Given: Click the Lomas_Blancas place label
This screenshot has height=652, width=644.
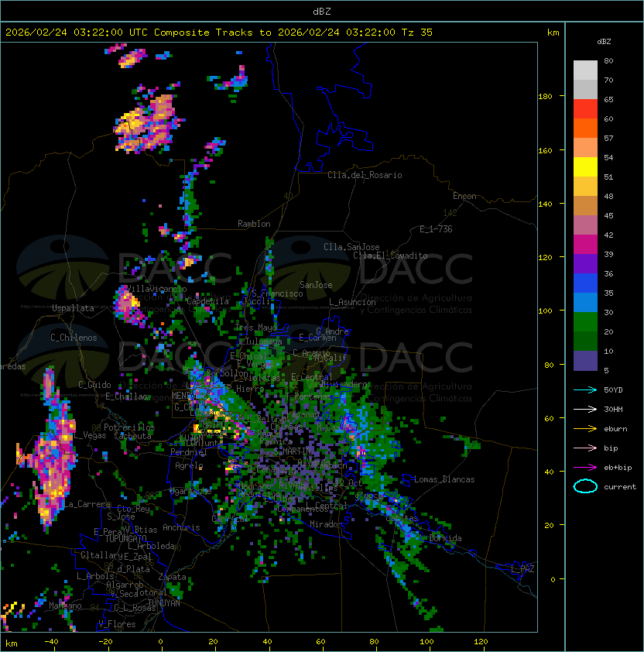Looking at the screenshot, I should click(x=444, y=479).
